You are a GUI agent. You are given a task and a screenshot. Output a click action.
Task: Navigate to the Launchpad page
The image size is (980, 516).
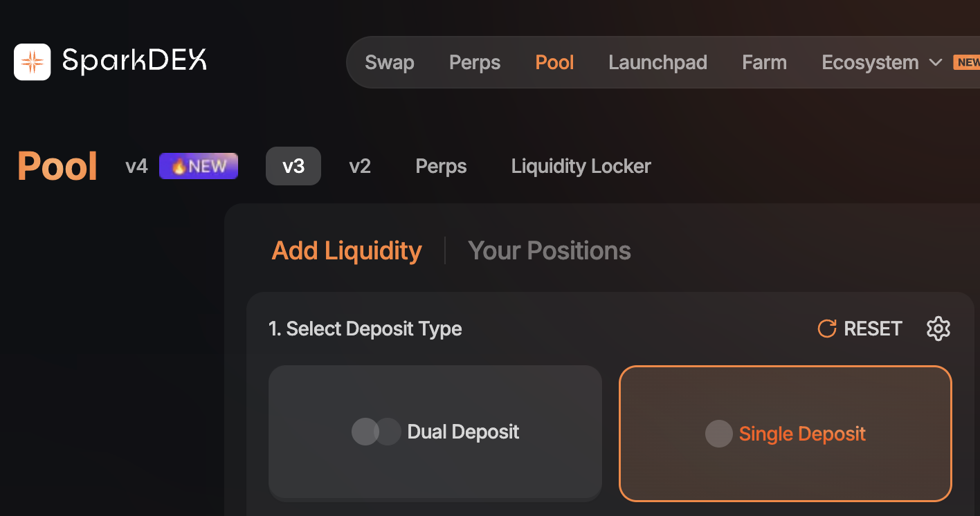click(657, 63)
